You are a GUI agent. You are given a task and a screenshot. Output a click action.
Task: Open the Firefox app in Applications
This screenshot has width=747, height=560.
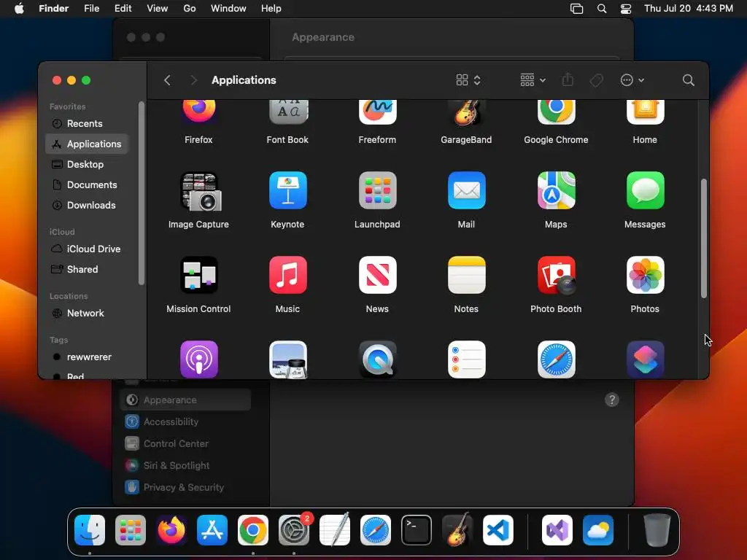[198, 113]
